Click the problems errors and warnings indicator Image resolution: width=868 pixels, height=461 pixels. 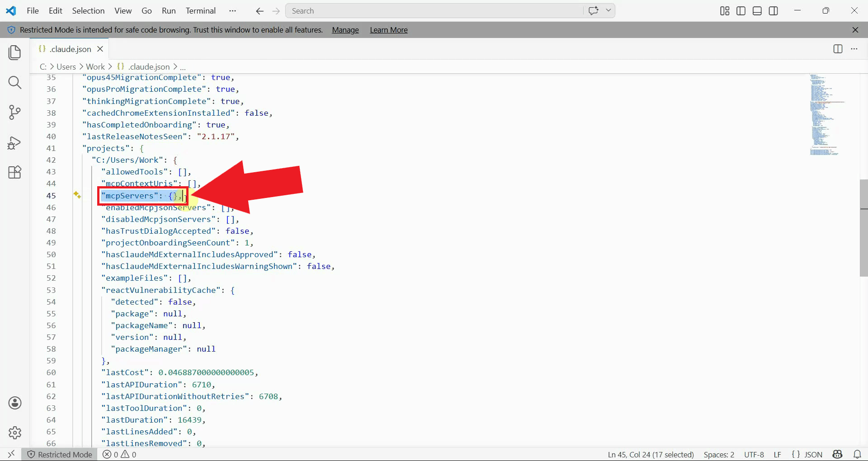pyautogui.click(x=119, y=454)
